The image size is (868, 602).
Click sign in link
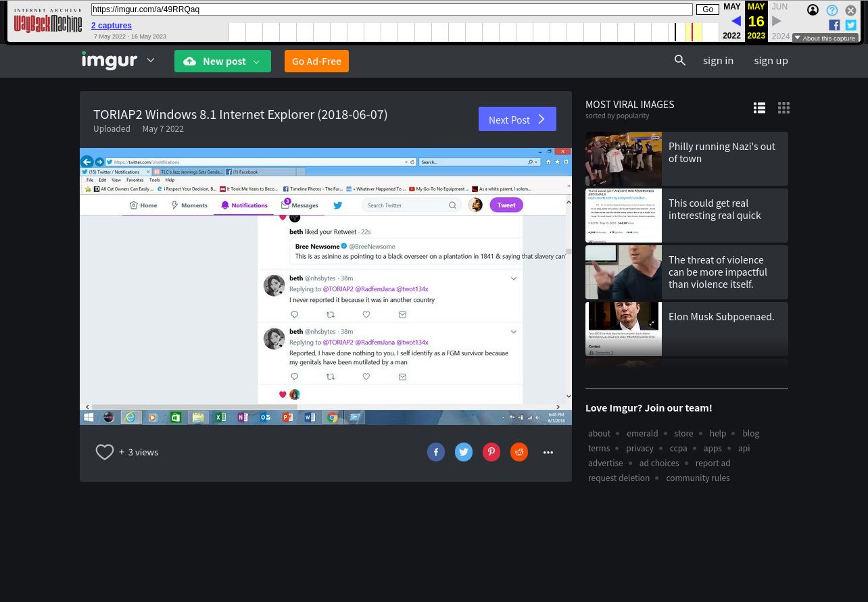[x=718, y=61]
